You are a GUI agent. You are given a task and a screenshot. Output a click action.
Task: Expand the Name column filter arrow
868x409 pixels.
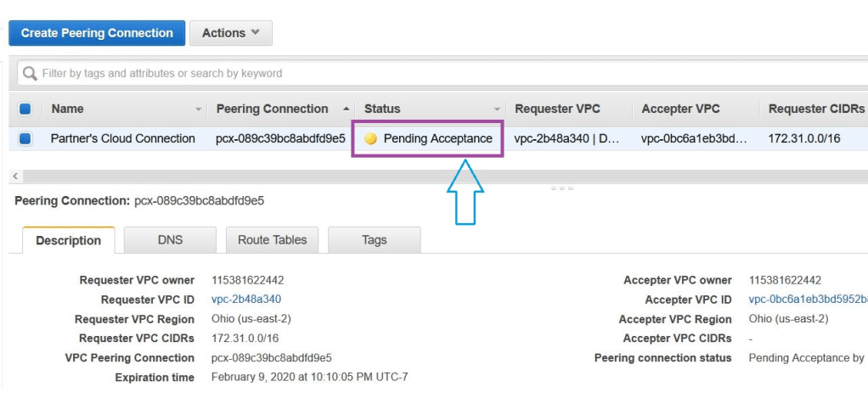[x=199, y=109]
